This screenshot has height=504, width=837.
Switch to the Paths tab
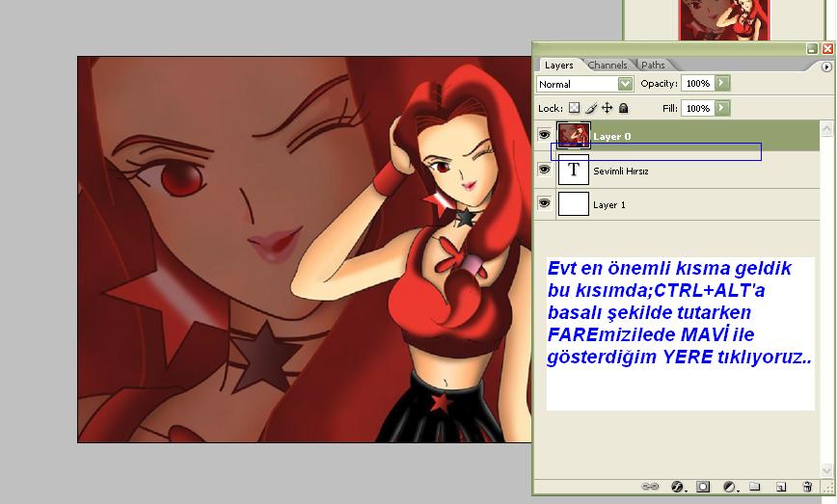(653, 66)
